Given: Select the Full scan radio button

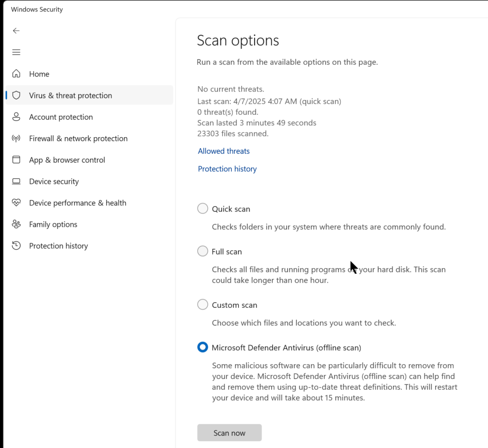Looking at the screenshot, I should [x=203, y=251].
